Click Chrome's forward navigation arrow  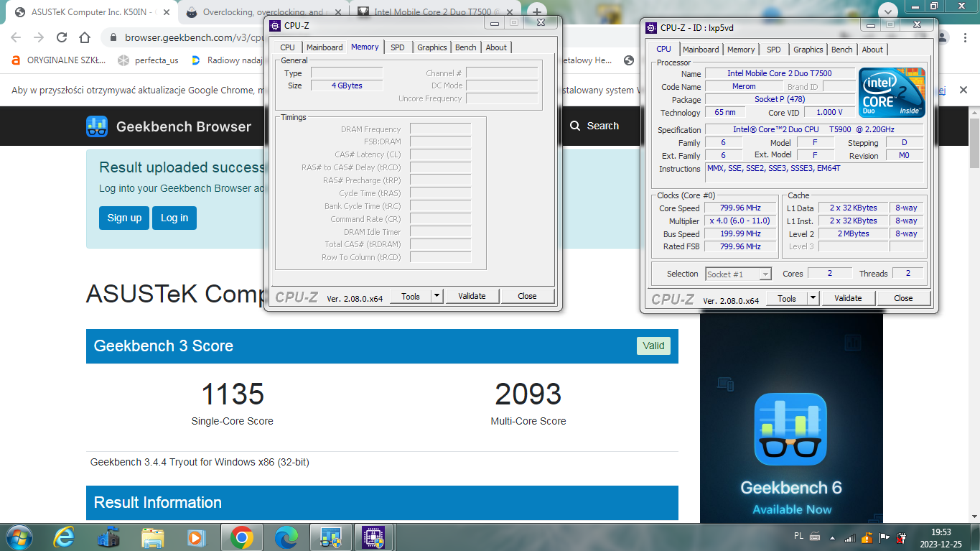(39, 37)
